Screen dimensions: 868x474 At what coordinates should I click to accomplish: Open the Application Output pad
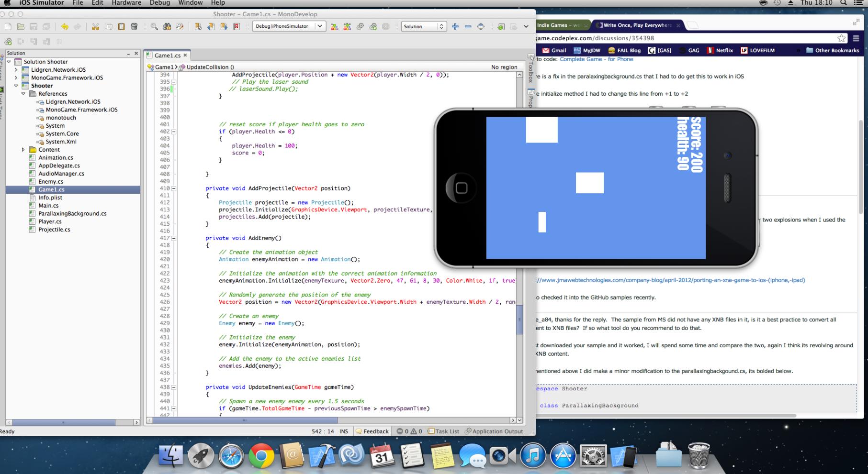494,431
